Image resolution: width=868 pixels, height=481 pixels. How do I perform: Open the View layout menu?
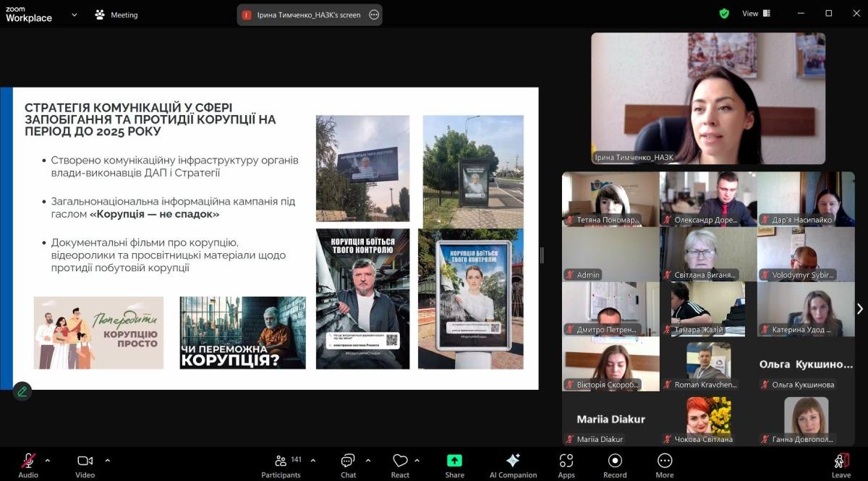756,14
